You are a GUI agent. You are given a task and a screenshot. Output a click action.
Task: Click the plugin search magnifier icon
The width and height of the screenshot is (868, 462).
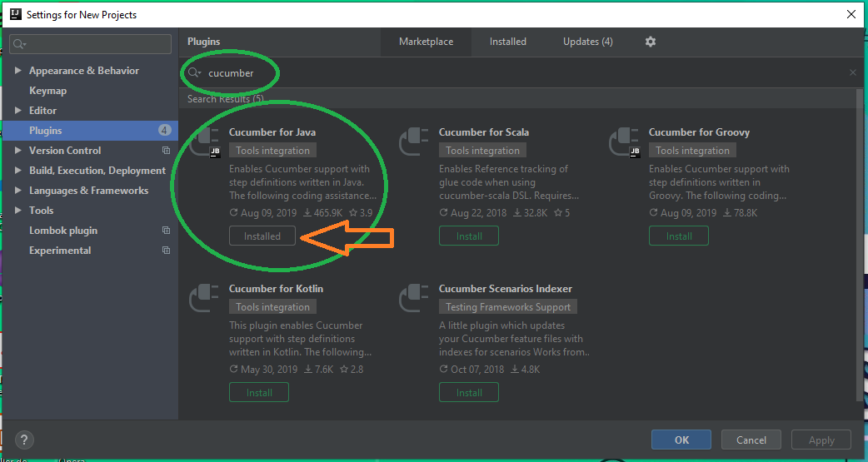click(x=194, y=73)
